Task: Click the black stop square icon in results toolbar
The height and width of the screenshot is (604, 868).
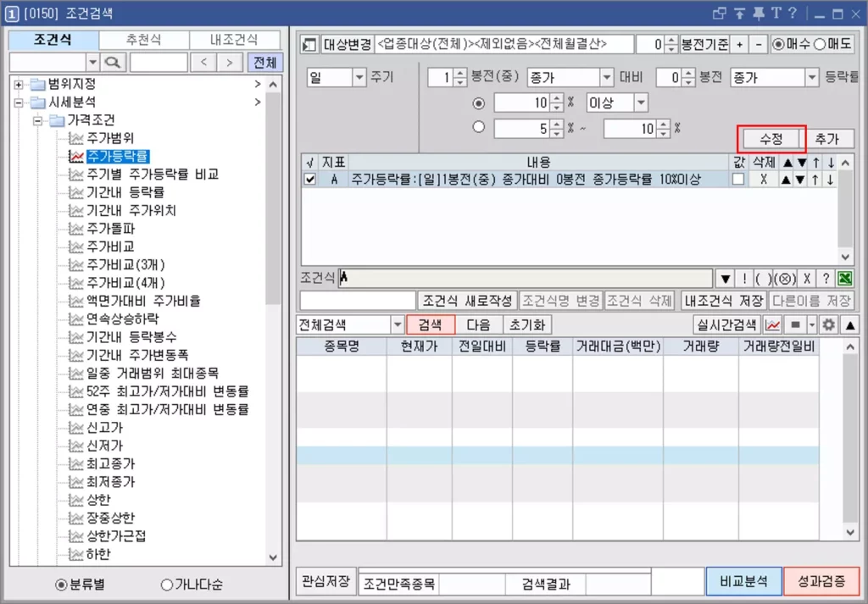Action: [795, 325]
